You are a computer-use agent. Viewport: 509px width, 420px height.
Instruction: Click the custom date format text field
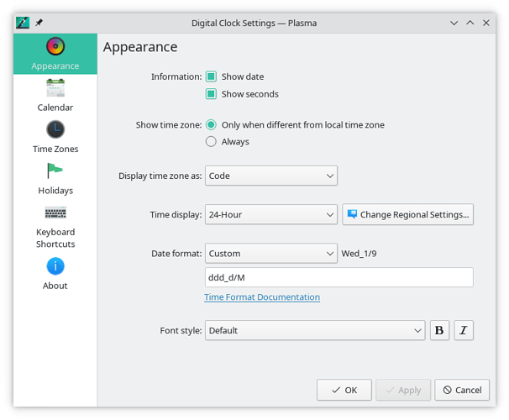pos(338,277)
